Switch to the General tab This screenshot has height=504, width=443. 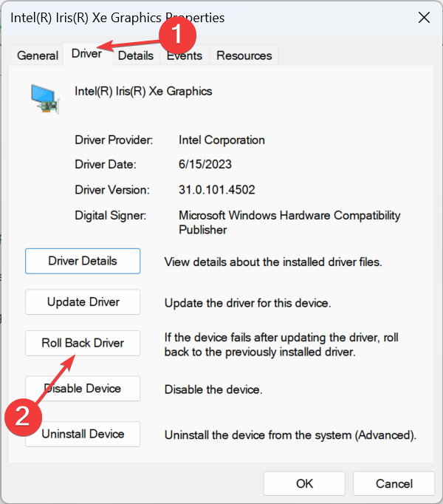point(37,55)
